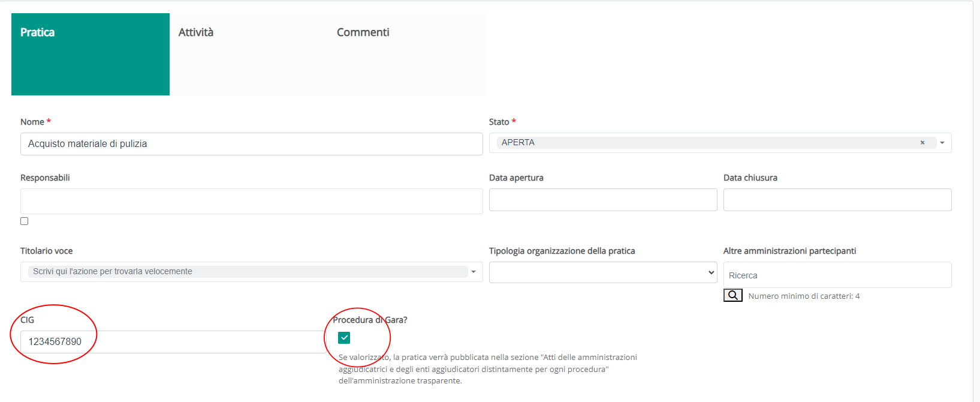Open the Attività tab
The image size is (980, 402).
pos(249,54)
